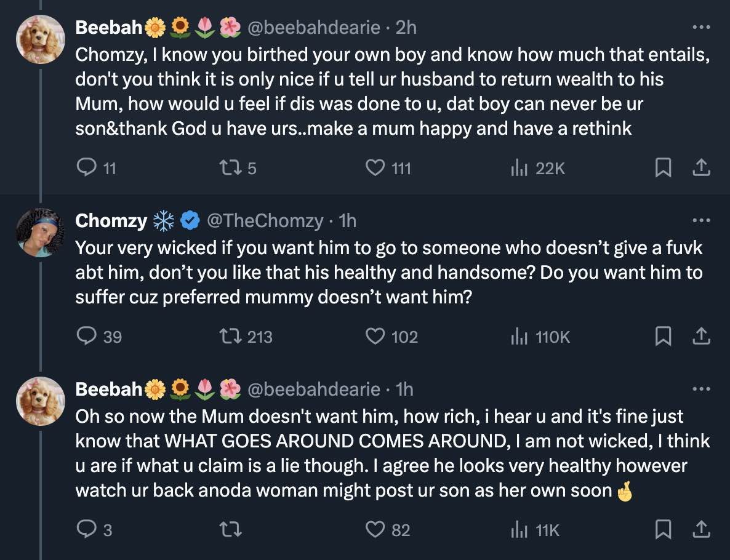
Task: Bookmark Beebah's last tweet with 82 likes
Action: pyautogui.click(x=662, y=530)
